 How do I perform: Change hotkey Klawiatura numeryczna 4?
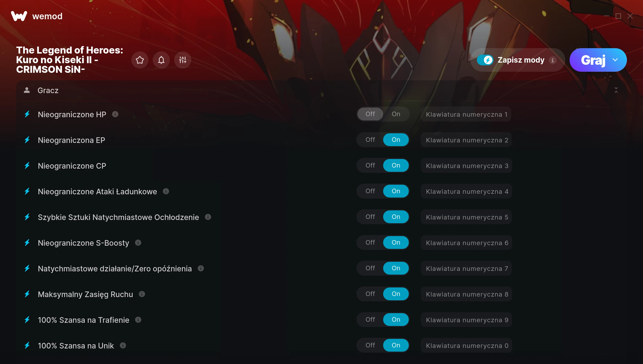(466, 191)
